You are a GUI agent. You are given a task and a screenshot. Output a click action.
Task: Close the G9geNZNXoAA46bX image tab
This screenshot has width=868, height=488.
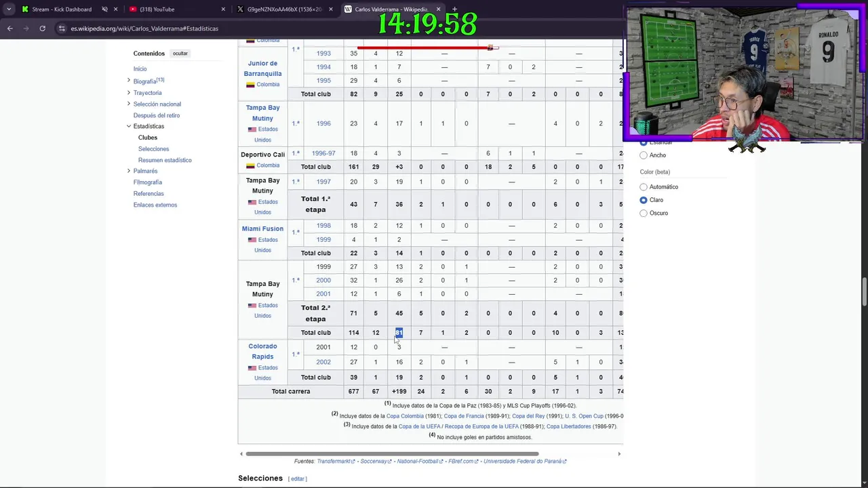click(x=331, y=9)
